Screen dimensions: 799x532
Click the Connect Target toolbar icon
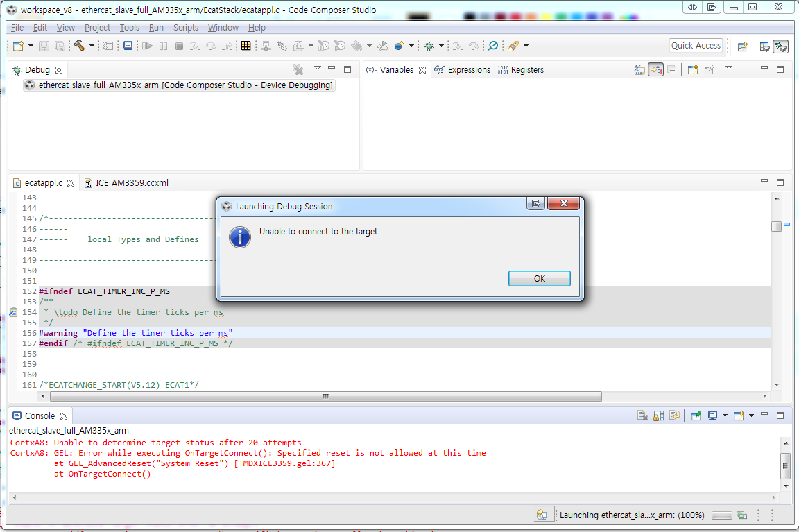[266, 46]
